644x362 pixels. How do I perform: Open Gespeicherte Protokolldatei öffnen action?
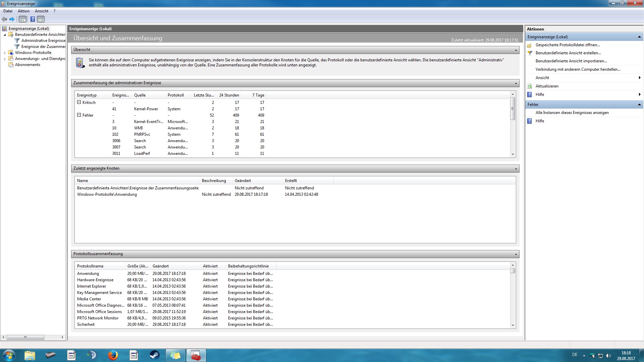568,45
